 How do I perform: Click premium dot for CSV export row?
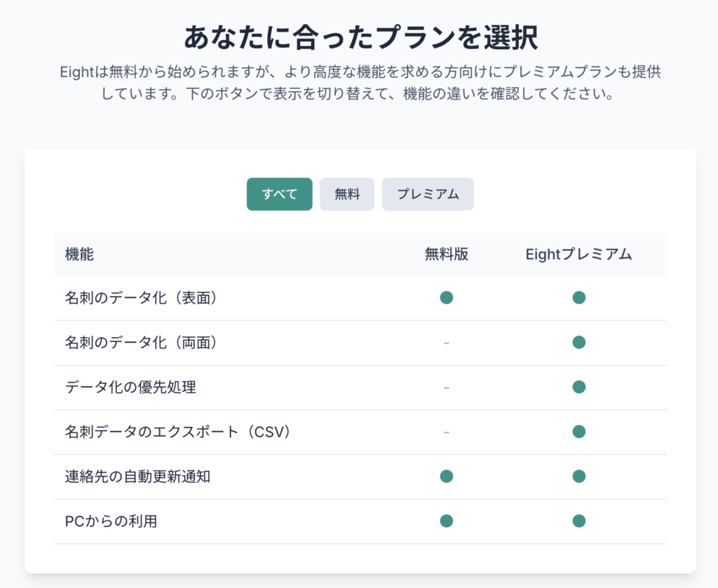coord(578,432)
